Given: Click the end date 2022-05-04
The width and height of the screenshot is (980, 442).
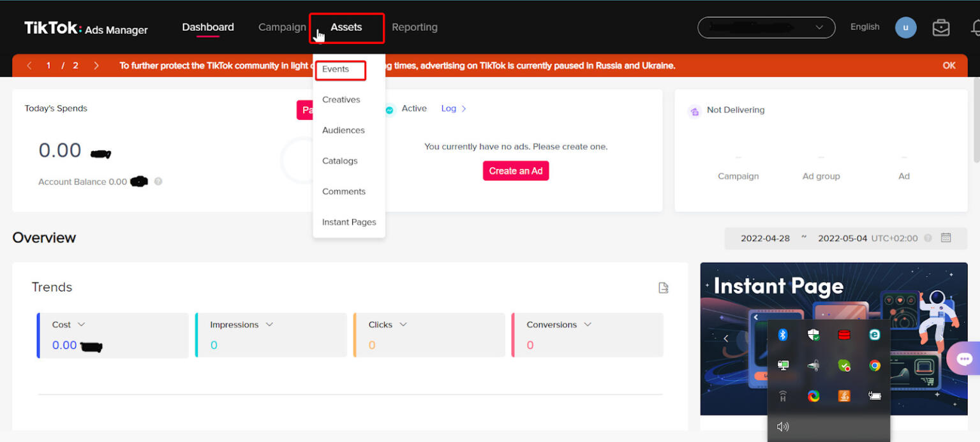Looking at the screenshot, I should pos(842,239).
